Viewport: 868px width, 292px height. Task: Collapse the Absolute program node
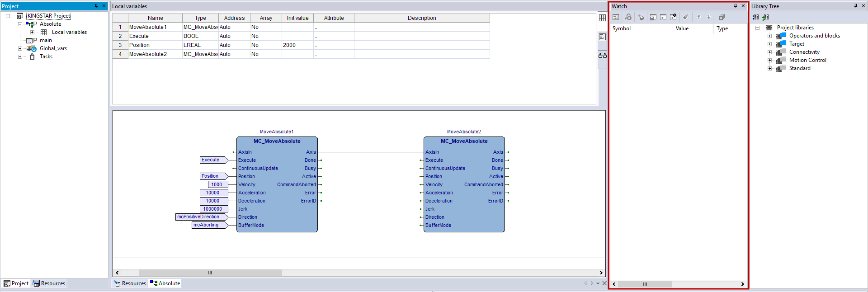point(20,24)
